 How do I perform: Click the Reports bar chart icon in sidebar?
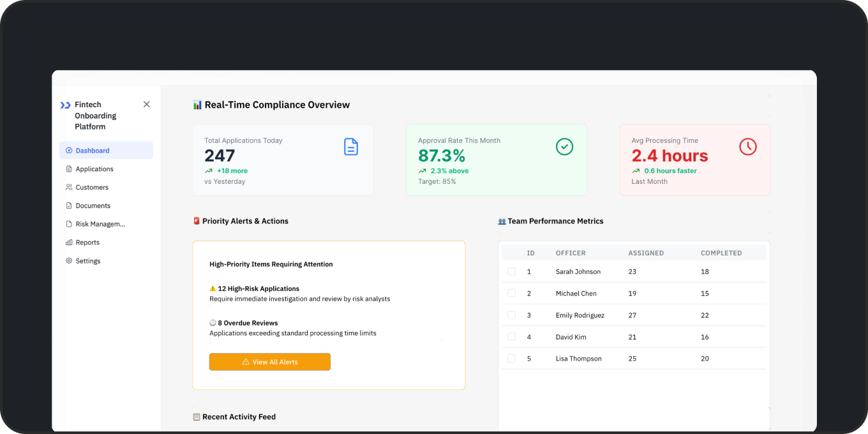[69, 243]
